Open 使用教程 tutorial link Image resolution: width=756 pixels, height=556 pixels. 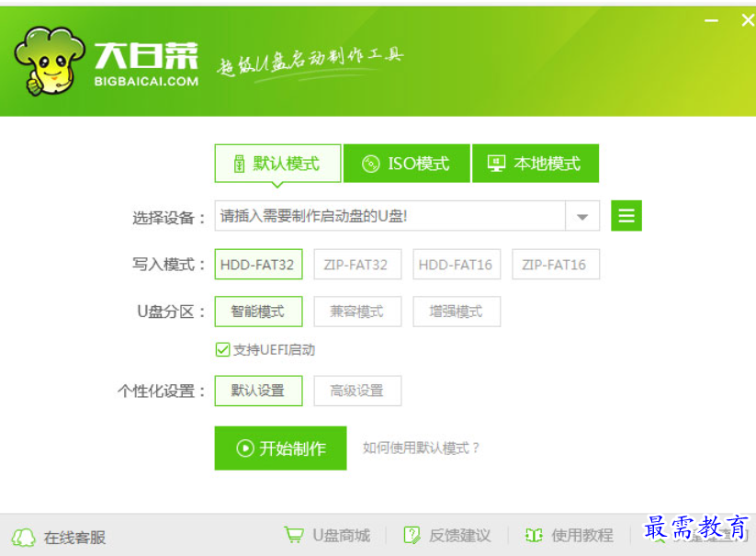pos(582,535)
